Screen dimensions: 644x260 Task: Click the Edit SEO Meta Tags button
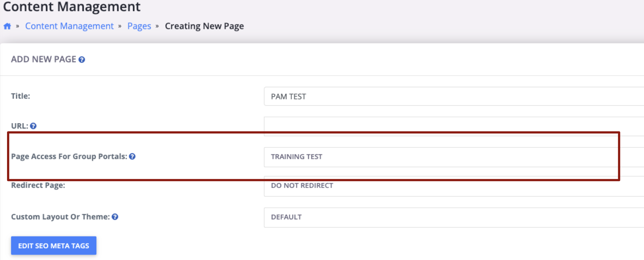pos(54,245)
